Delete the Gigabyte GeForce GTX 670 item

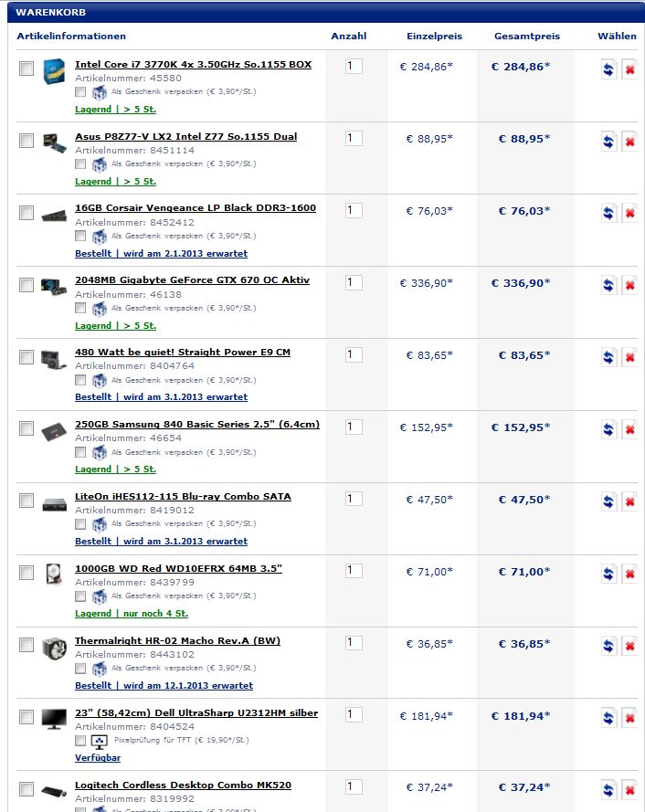(x=629, y=285)
